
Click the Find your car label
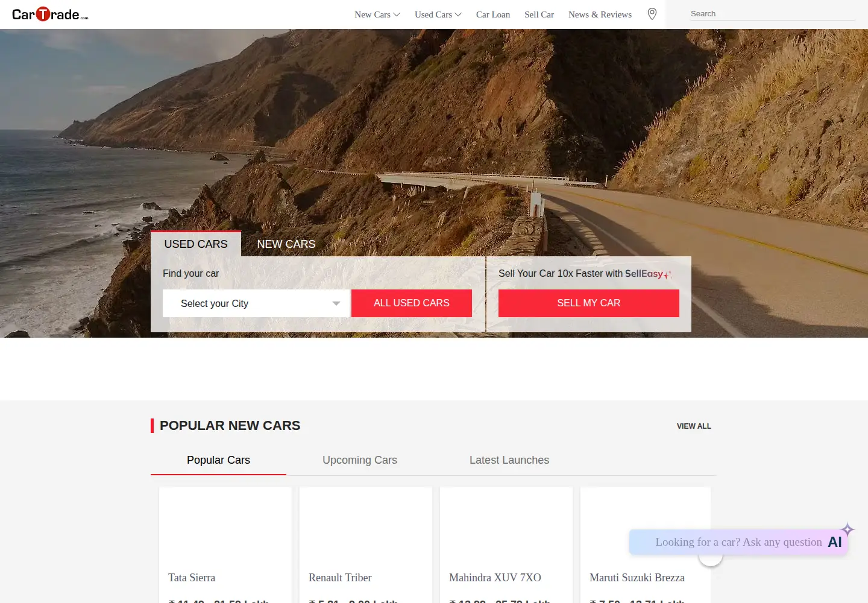tap(190, 273)
